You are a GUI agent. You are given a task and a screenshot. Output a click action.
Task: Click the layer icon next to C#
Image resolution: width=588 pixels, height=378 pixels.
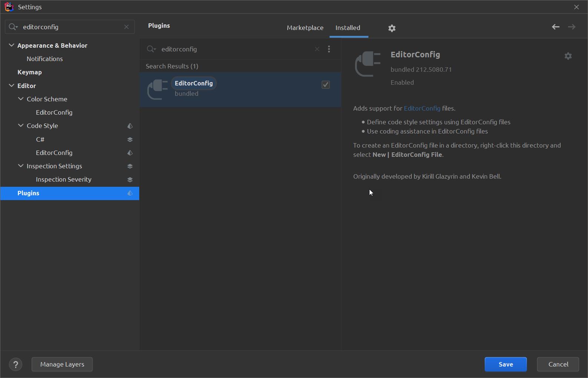coord(130,139)
